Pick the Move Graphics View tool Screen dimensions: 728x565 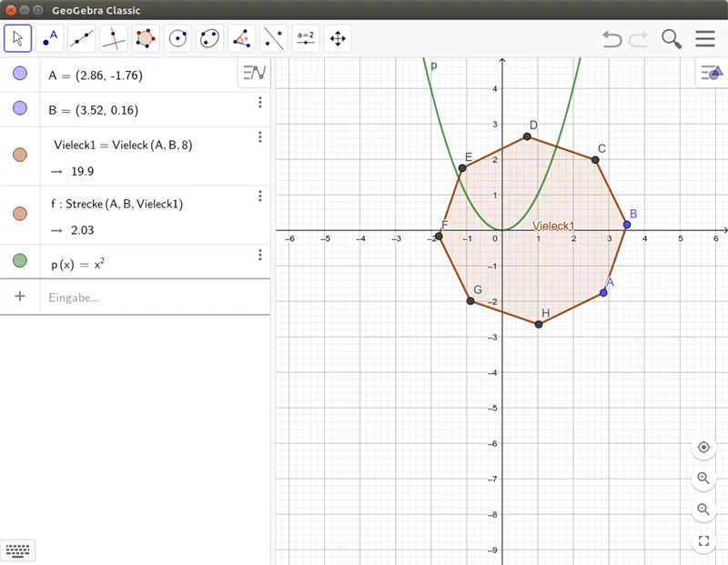tap(338, 38)
